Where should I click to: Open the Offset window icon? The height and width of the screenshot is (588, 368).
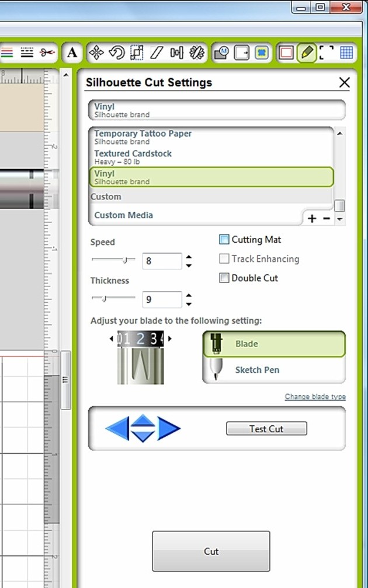point(241,52)
